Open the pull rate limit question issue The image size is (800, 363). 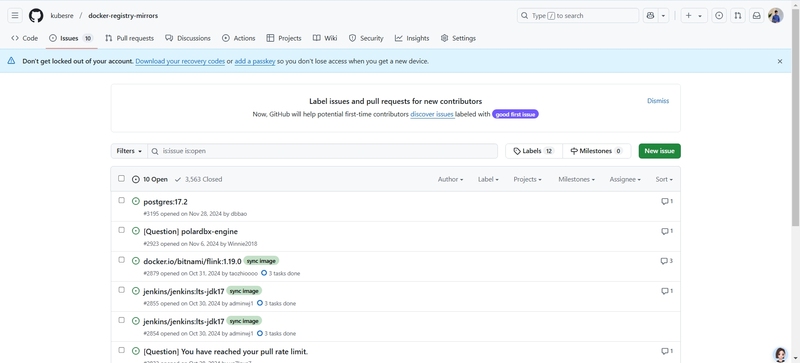[226, 352]
